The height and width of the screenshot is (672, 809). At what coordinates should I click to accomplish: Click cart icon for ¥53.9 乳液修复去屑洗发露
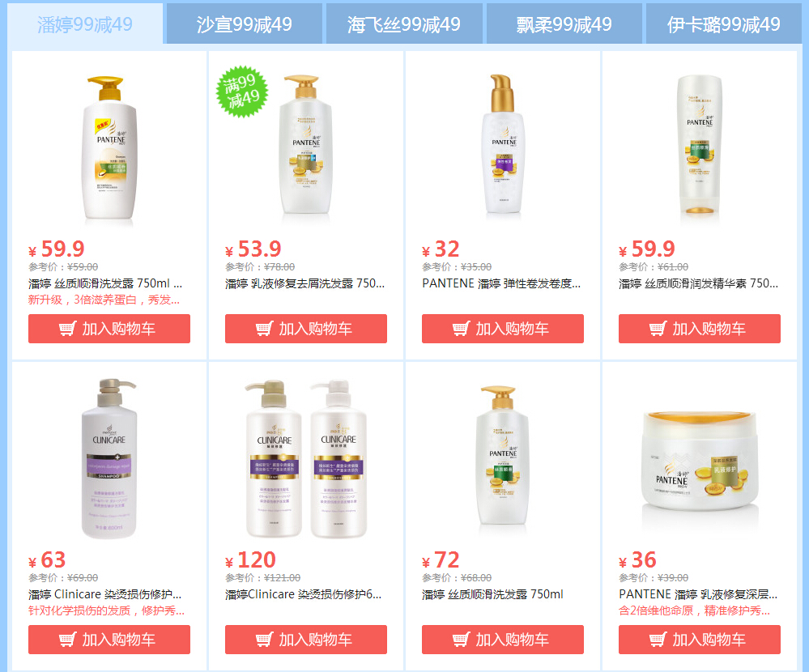click(264, 329)
